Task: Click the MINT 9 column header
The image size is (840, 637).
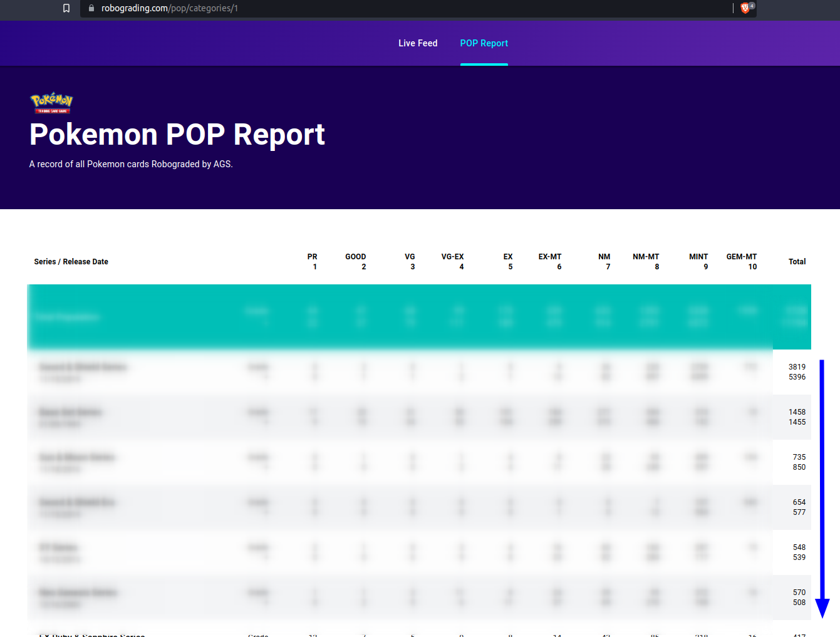Action: click(x=698, y=262)
